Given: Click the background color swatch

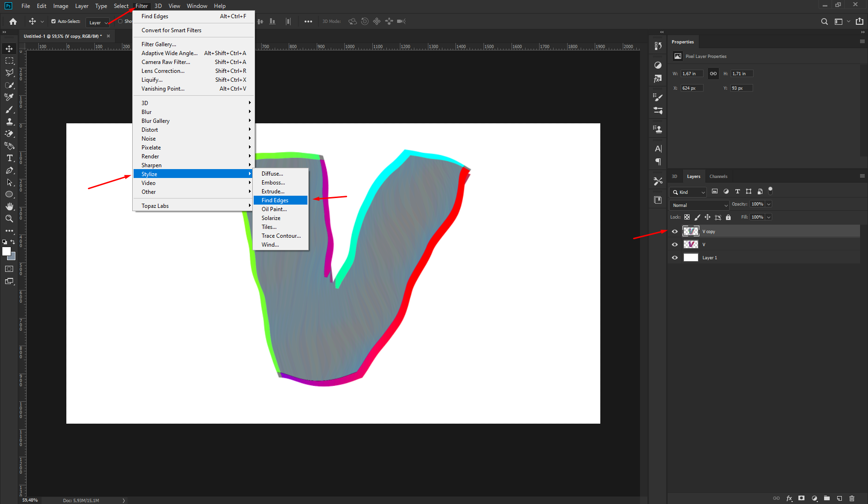Looking at the screenshot, I should pyautogui.click(x=12, y=256).
